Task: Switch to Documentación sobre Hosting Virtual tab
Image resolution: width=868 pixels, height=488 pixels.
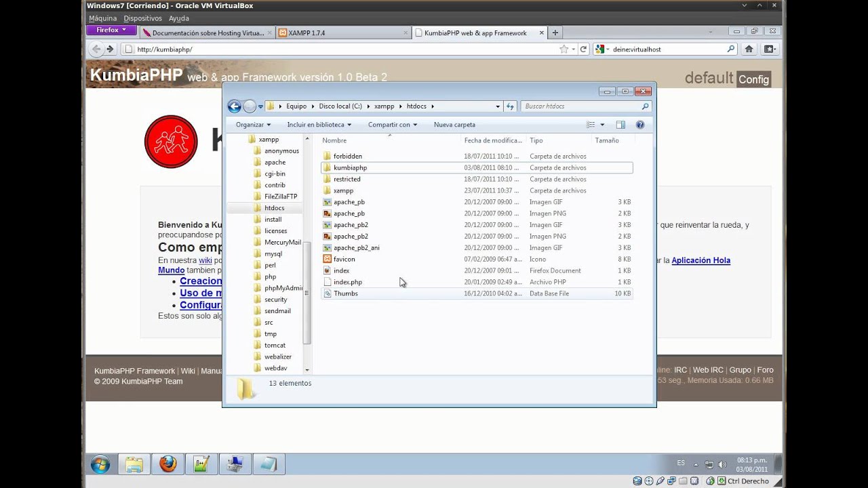Action: (x=207, y=33)
